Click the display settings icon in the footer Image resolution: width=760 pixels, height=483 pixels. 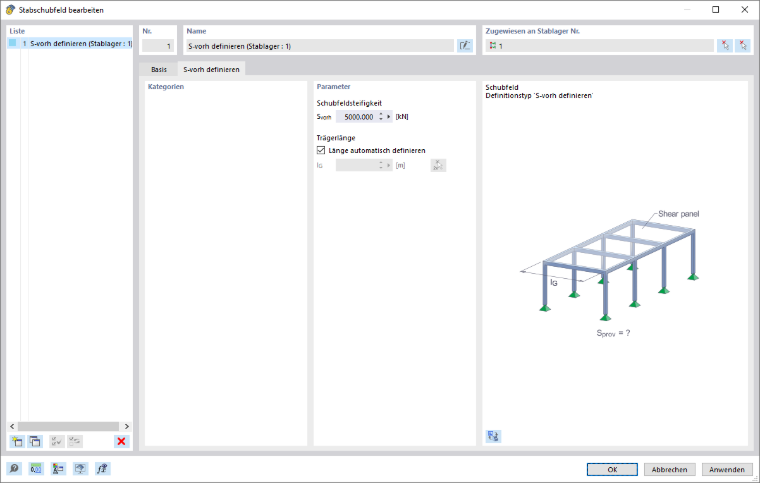tap(80, 468)
